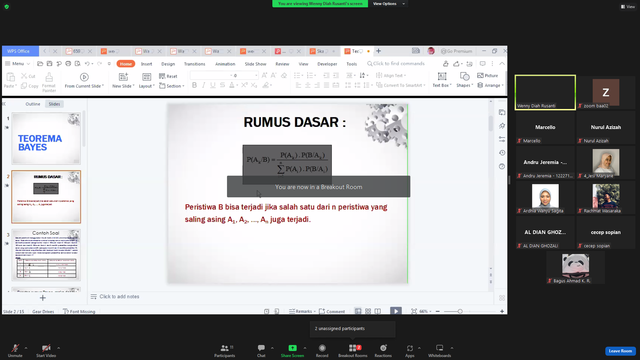Click the Convert to SmartArt option
The height and width of the screenshot is (360, 640).
(401, 85)
